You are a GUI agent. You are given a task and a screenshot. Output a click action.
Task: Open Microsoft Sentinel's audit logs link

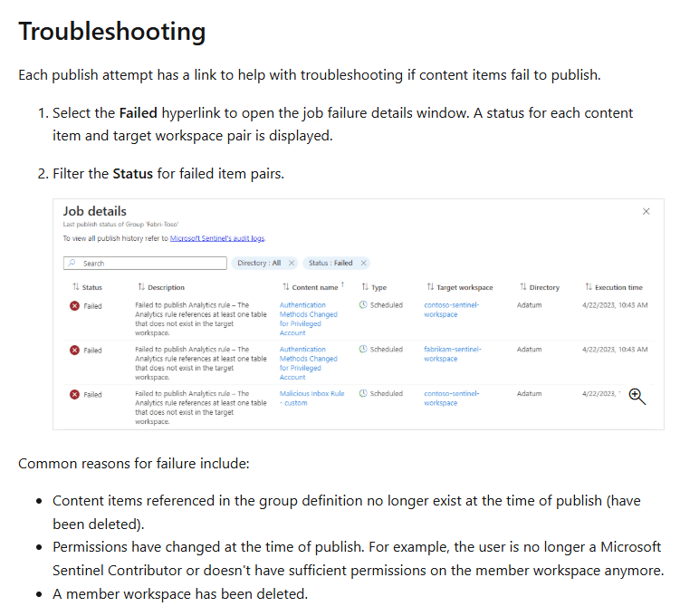click(x=217, y=238)
